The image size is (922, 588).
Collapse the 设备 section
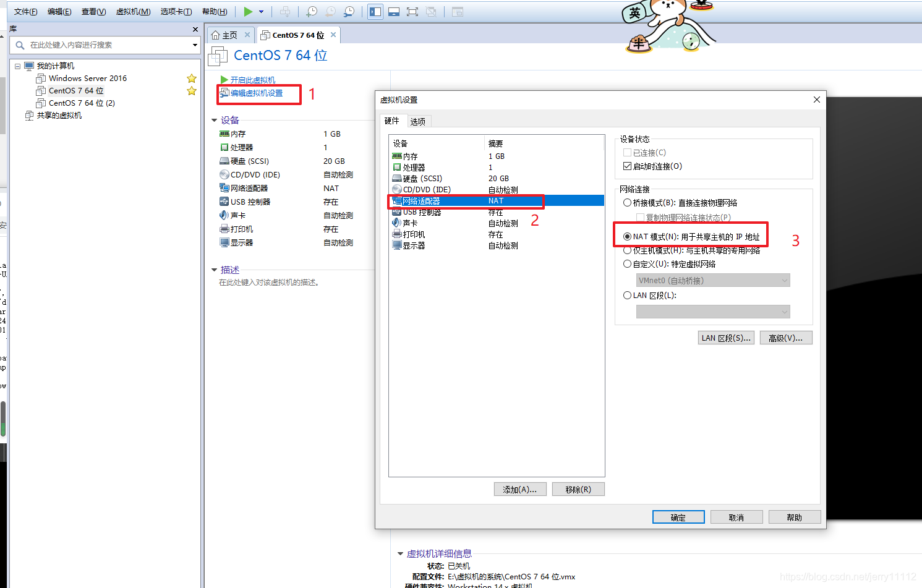pos(215,120)
